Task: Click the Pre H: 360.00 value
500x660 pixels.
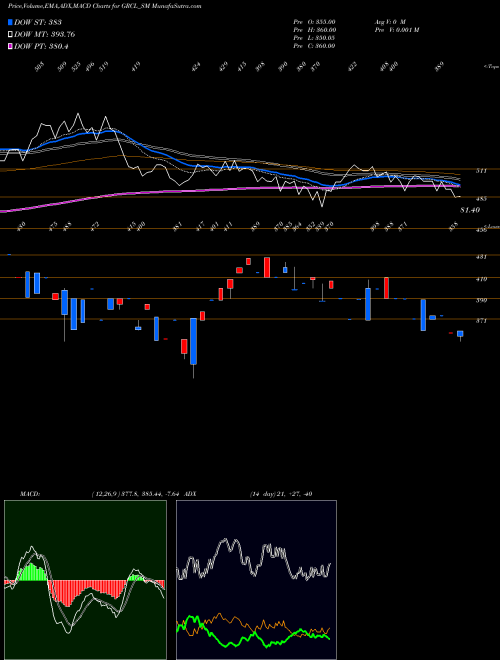Action: point(314,30)
